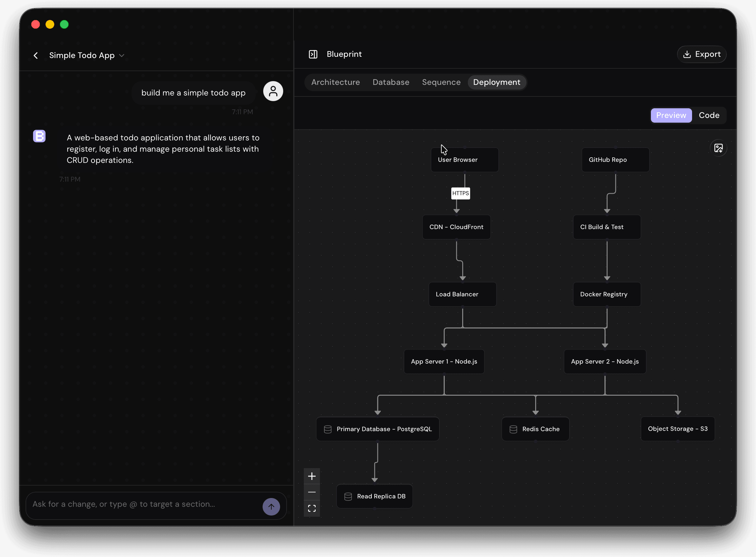Screen dimensions: 756x557
Task: Click the Primary Database - PostgreSQL label
Action: tap(384, 429)
